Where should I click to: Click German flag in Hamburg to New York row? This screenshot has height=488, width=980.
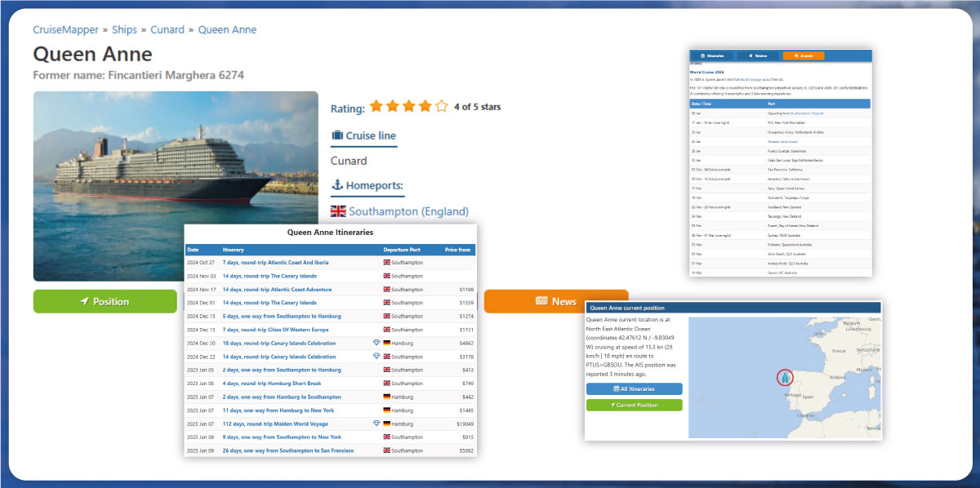[x=387, y=410]
